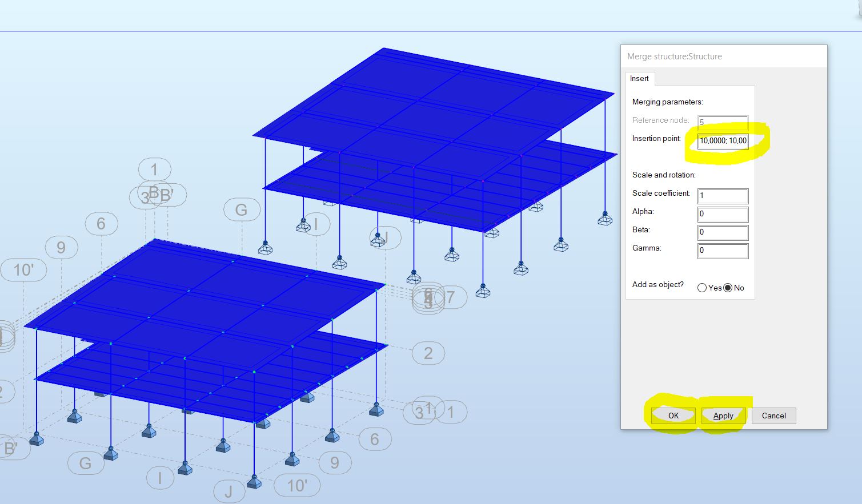
Task: Select Yes for Add as object
Action: click(x=702, y=288)
